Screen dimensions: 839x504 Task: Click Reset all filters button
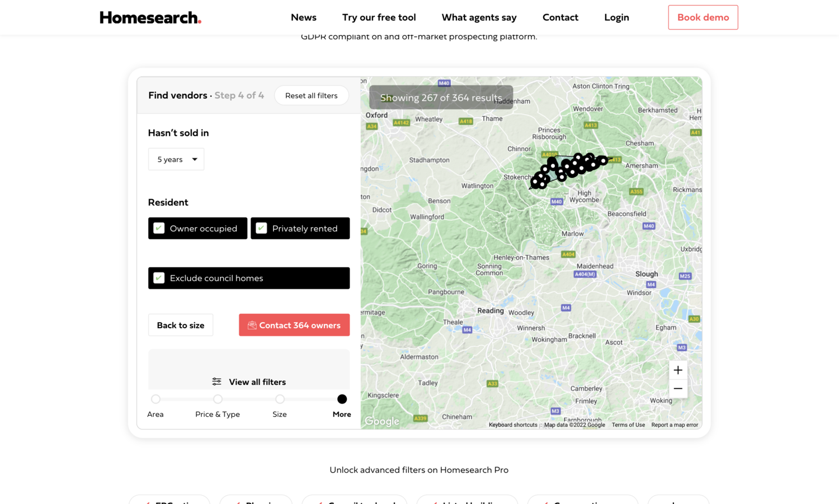[311, 96]
